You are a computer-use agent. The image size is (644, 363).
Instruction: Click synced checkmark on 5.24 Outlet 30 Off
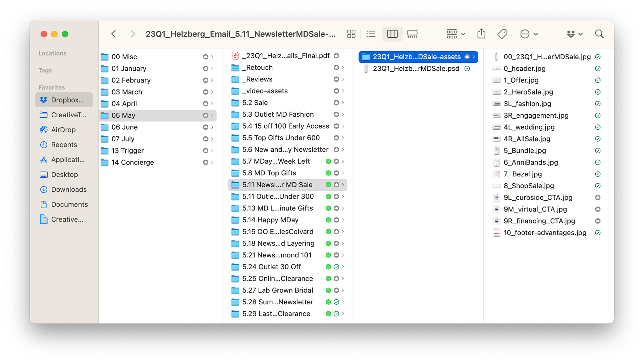tap(336, 267)
